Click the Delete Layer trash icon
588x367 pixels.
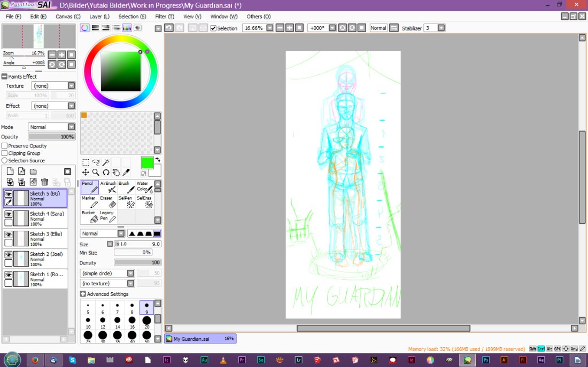(44, 182)
